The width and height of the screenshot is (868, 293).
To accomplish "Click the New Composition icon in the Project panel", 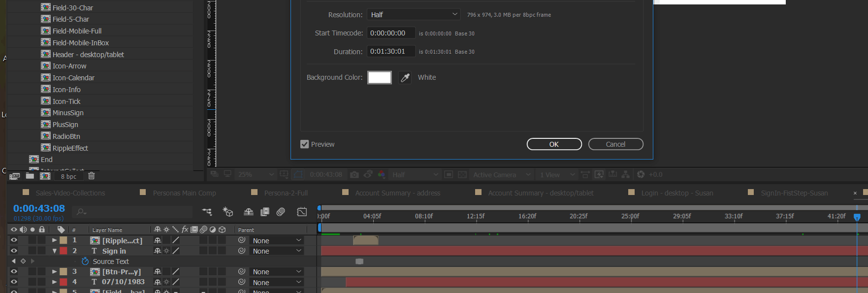I will tap(45, 176).
